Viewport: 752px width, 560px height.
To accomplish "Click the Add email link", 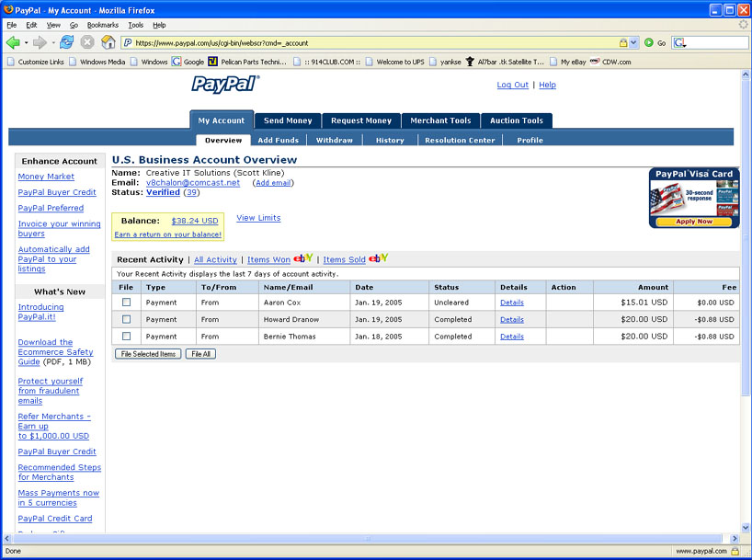I will (273, 183).
